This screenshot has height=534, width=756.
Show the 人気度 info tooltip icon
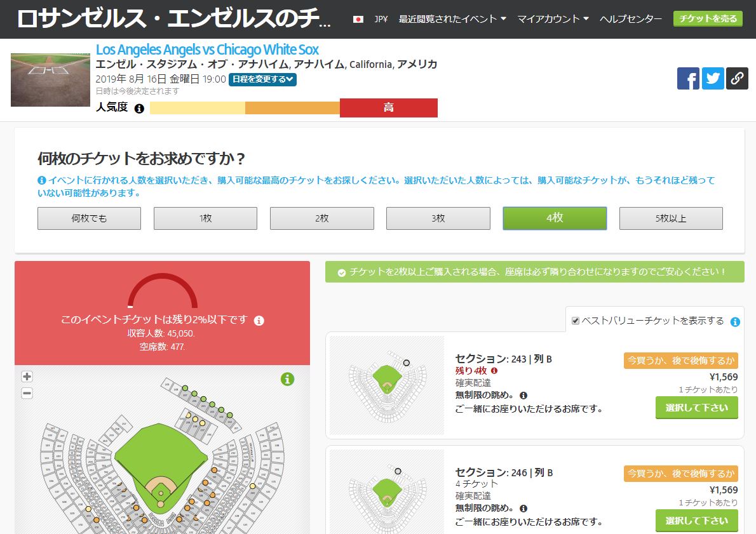tap(139, 109)
